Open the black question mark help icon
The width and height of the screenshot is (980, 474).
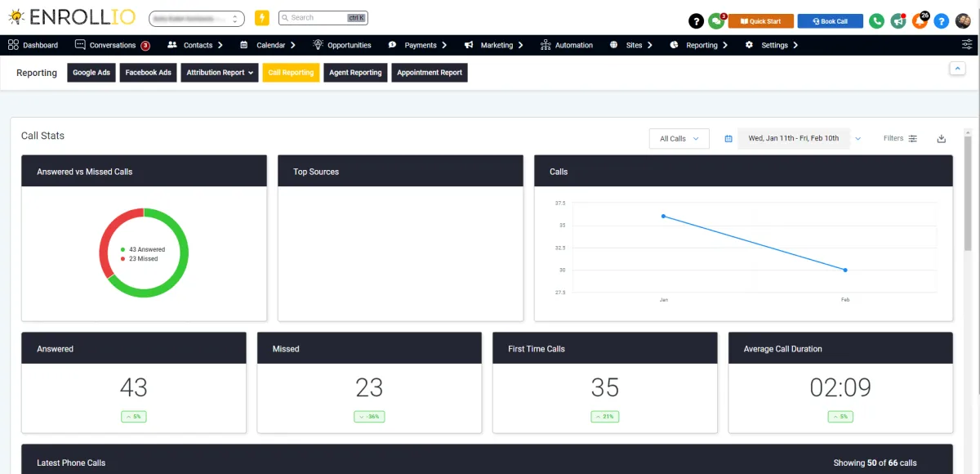click(x=696, y=21)
